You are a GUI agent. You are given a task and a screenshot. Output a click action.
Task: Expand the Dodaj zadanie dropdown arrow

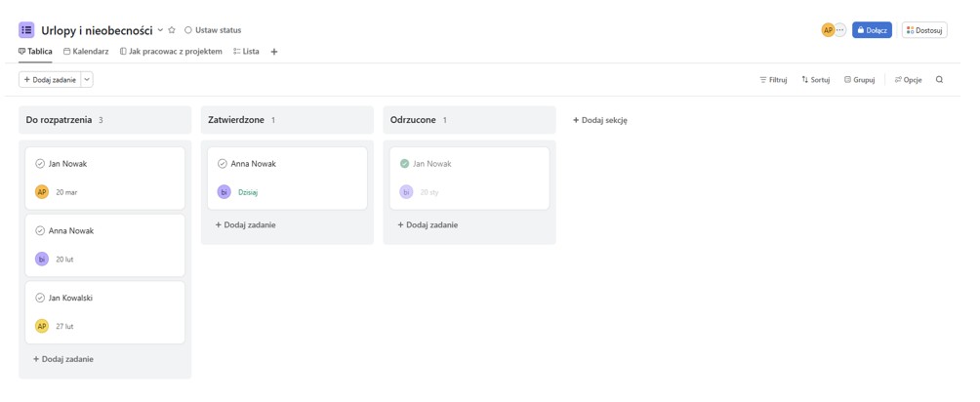tap(87, 80)
